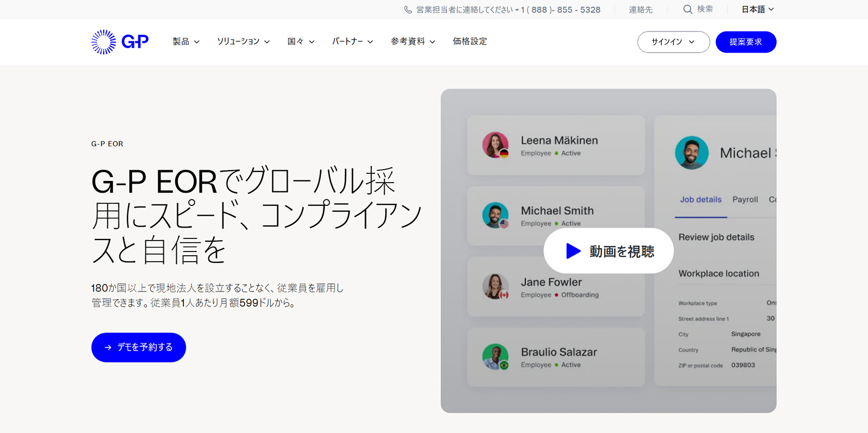Click the 検索 search text

coord(705,9)
